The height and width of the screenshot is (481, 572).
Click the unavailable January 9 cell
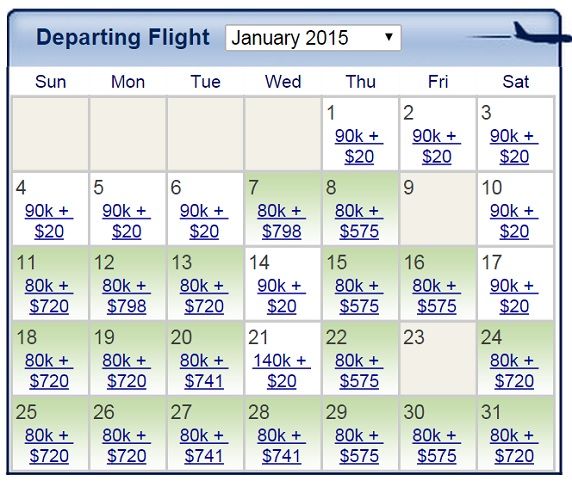438,209
